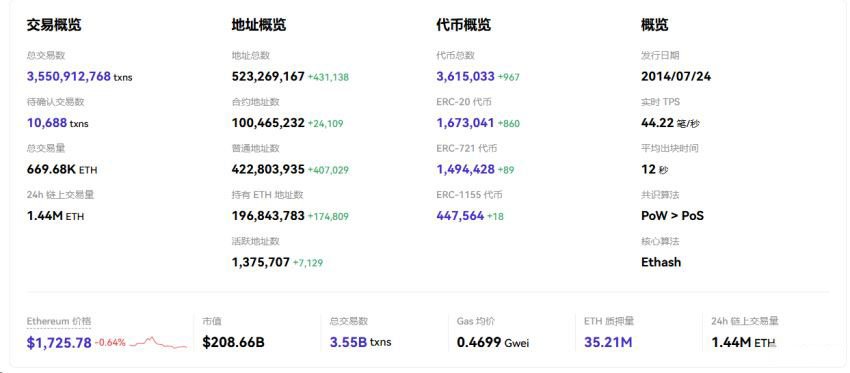Click ETH staked amount 35.21M

[x=608, y=342]
